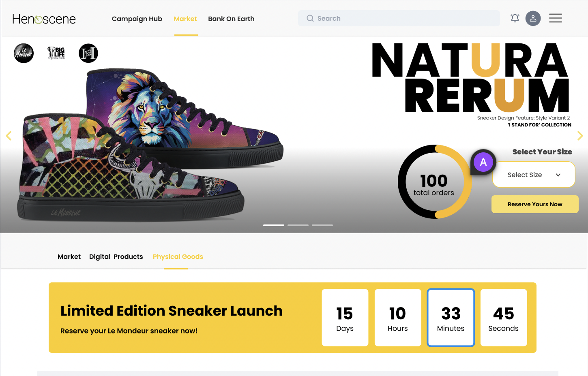Screen dimensions: 588x376
Task: Click the notification bell icon
Action: [515, 18]
